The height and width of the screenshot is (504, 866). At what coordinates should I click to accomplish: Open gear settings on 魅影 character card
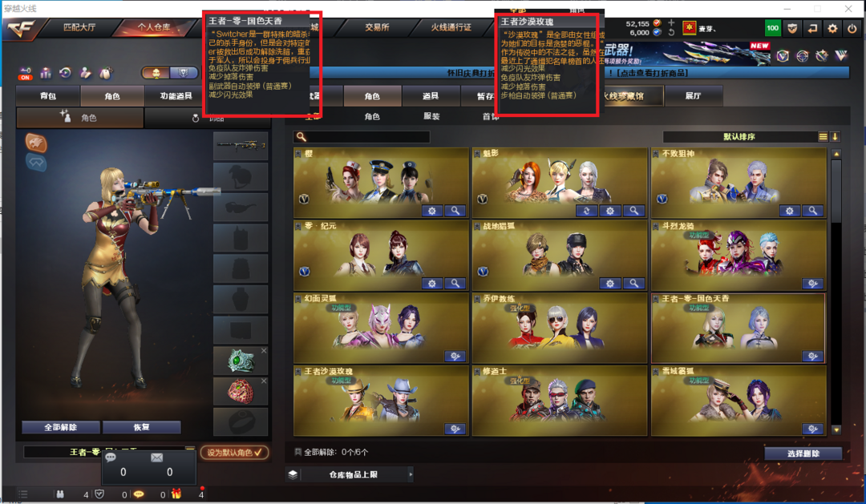pos(609,210)
